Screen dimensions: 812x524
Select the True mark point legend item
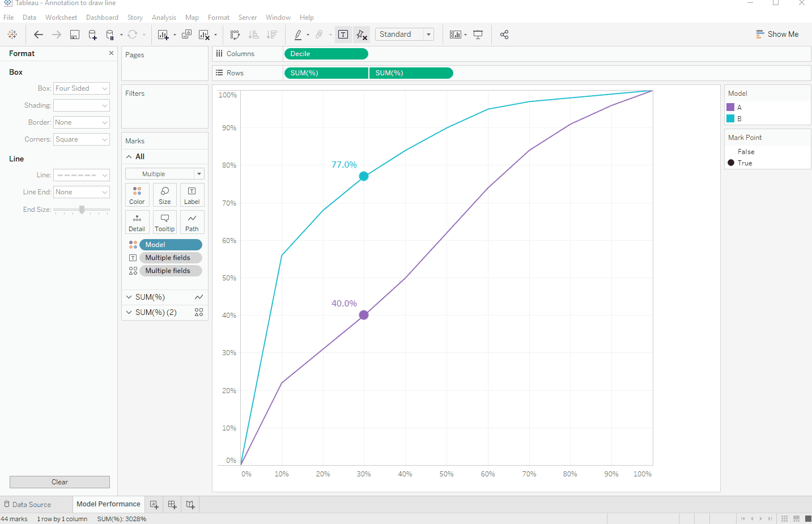tap(745, 163)
